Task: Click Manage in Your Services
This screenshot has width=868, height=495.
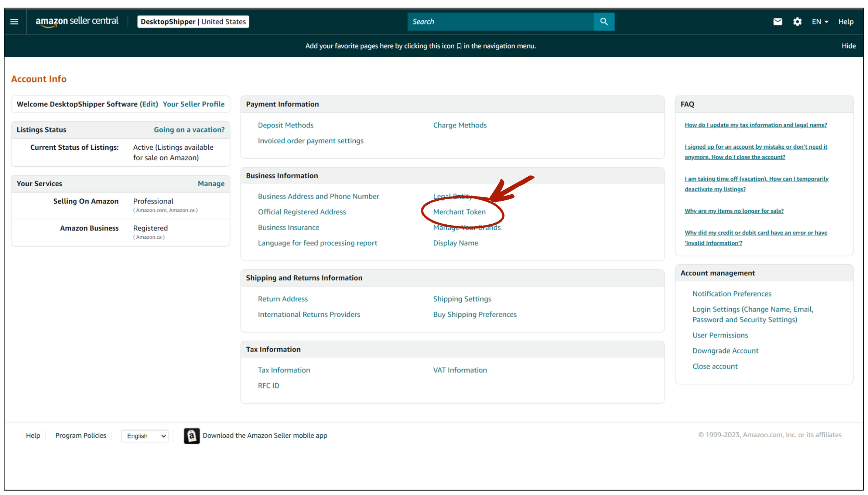Action: coord(211,184)
